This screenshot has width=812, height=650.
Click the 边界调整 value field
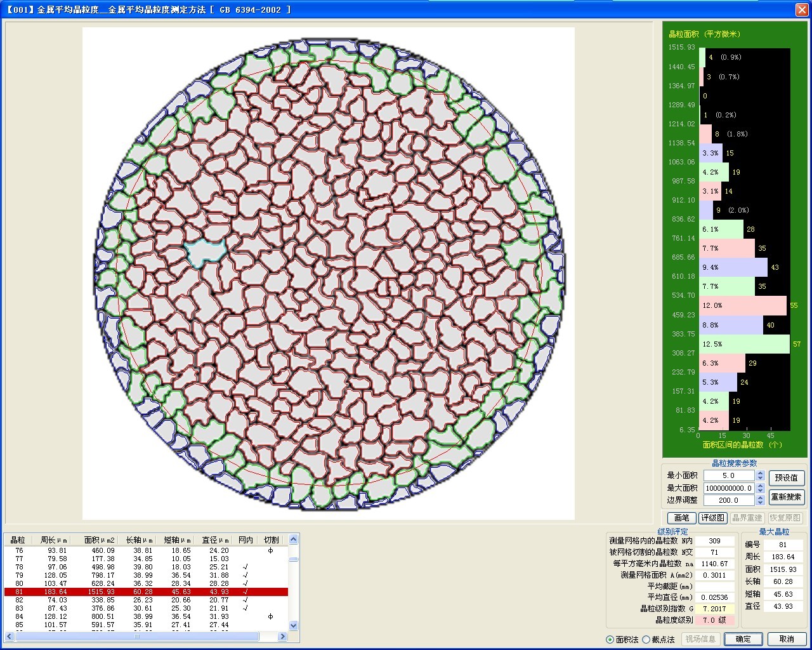pyautogui.click(x=728, y=500)
